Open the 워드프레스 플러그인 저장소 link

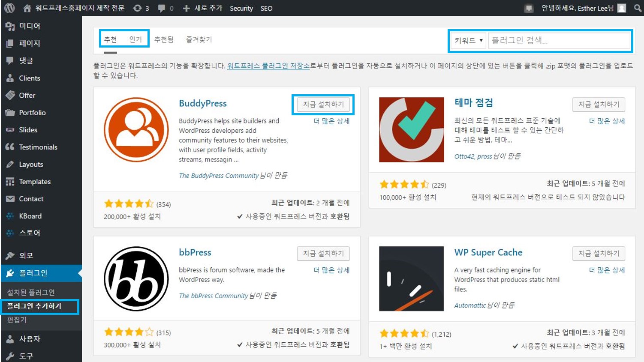tap(268, 66)
